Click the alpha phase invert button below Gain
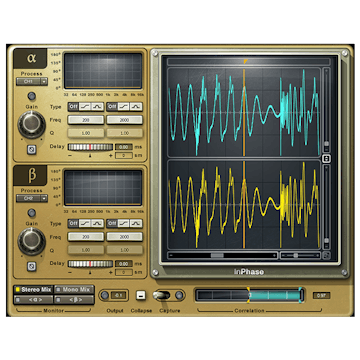This screenshot has height=360, width=360. (x=32, y=150)
